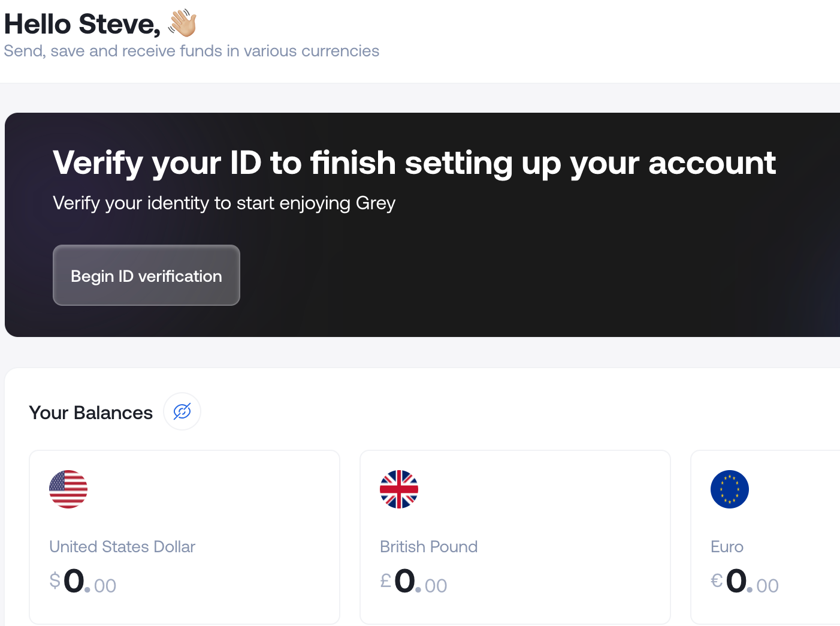The height and width of the screenshot is (626, 840).
Task: Click the USD zero balance amount
Action: (82, 582)
